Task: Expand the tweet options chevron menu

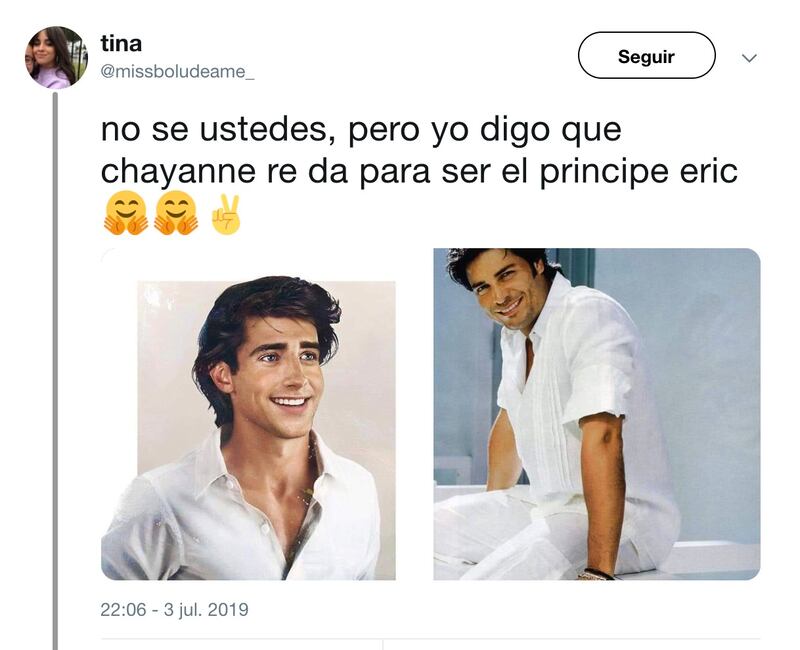Action: (749, 58)
